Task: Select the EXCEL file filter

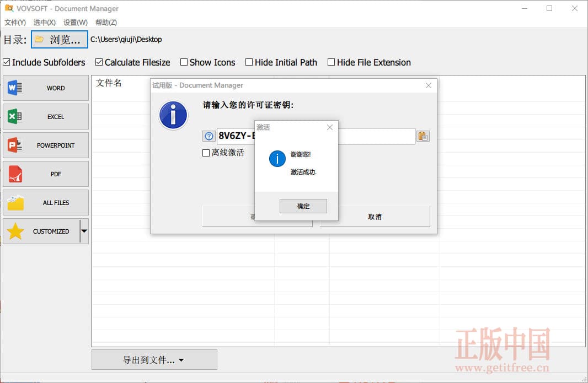Action: 46,116
